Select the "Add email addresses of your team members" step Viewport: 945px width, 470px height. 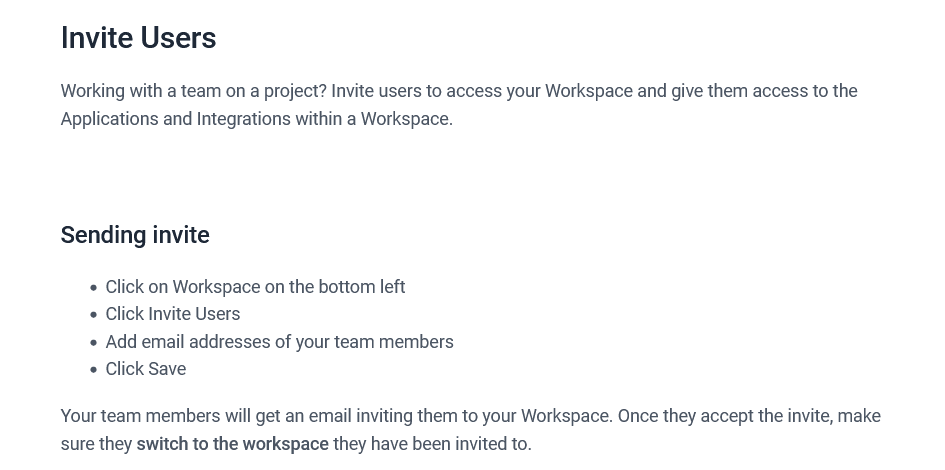(279, 342)
